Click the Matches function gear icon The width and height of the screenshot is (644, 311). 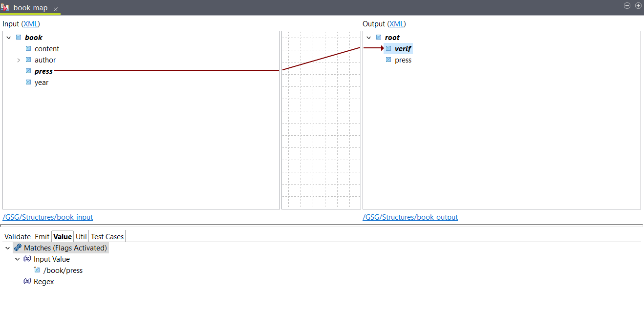click(18, 248)
